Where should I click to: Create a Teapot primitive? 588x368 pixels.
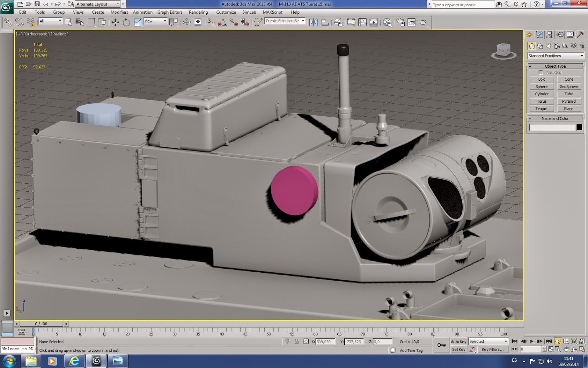pyautogui.click(x=541, y=109)
